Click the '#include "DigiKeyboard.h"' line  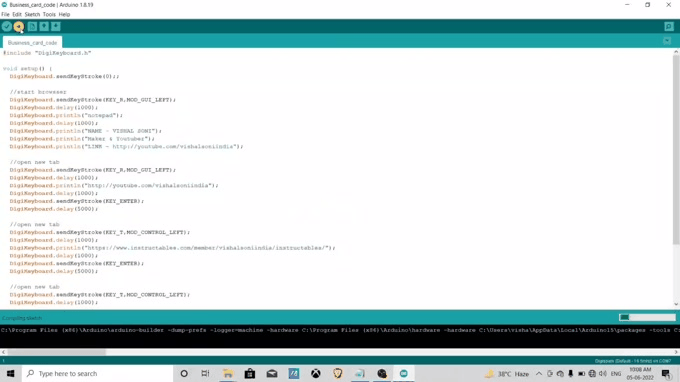[47, 53]
